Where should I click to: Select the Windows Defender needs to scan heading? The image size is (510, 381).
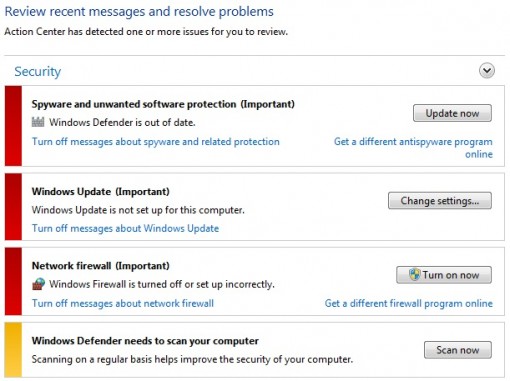point(145,341)
